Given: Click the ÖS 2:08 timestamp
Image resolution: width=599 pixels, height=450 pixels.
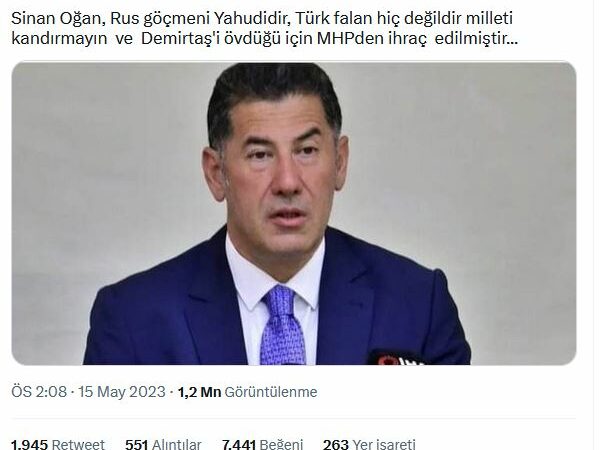Looking at the screenshot, I should [x=39, y=392].
